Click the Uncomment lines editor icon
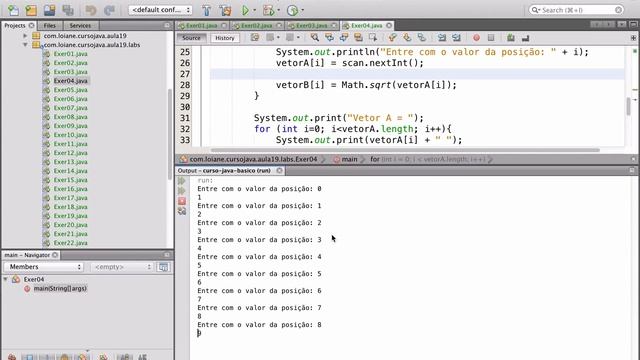640x360 pixels. [x=525, y=38]
